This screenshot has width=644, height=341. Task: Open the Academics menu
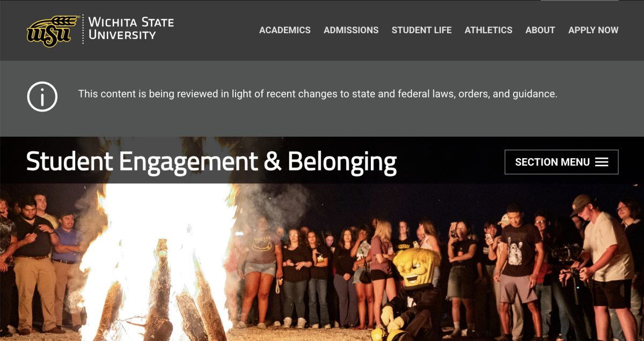(285, 30)
